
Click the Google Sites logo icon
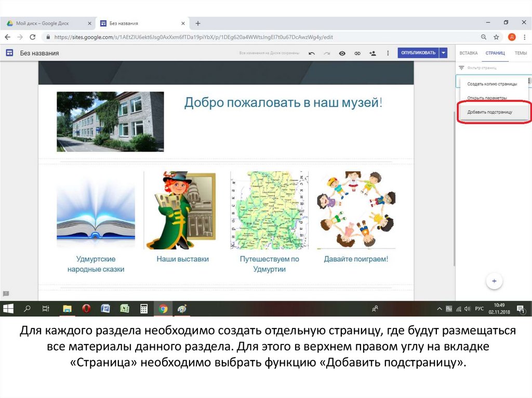9,53
